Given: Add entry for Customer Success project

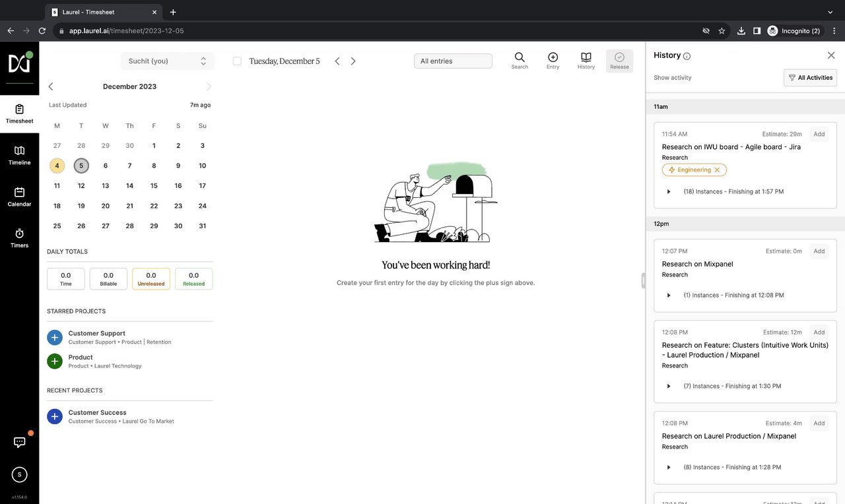Looking at the screenshot, I should [55, 416].
